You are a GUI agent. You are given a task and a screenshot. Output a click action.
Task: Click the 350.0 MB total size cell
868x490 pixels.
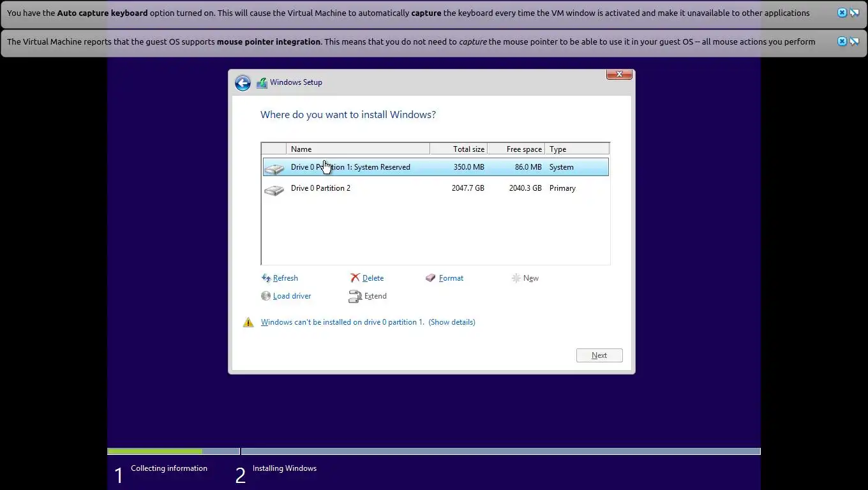469,167
